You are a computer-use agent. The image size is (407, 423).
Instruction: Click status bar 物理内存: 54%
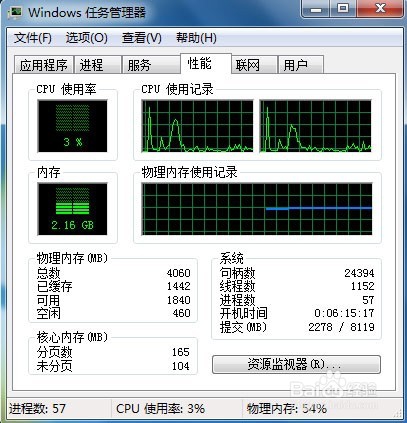[x=287, y=408]
